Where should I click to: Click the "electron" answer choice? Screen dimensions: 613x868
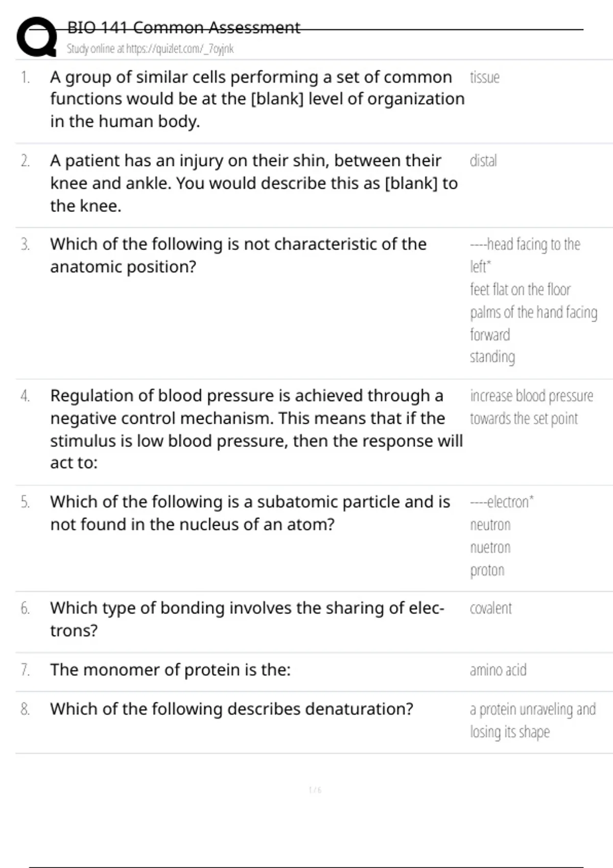point(502,502)
